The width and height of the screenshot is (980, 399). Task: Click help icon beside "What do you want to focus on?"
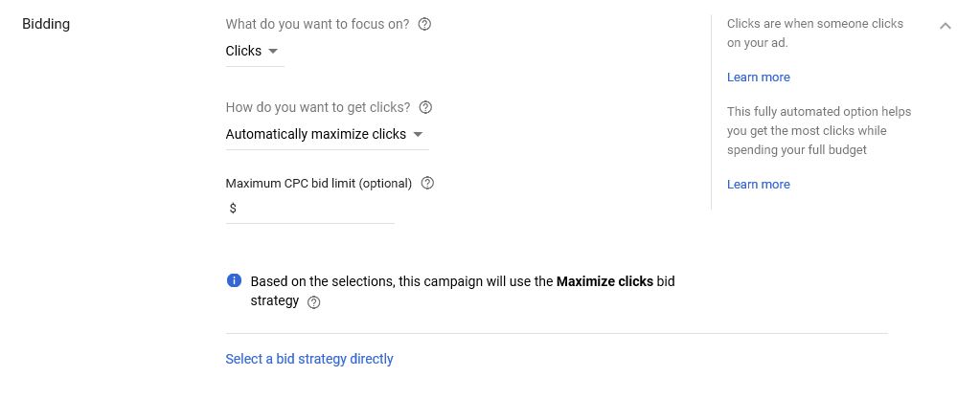[424, 24]
